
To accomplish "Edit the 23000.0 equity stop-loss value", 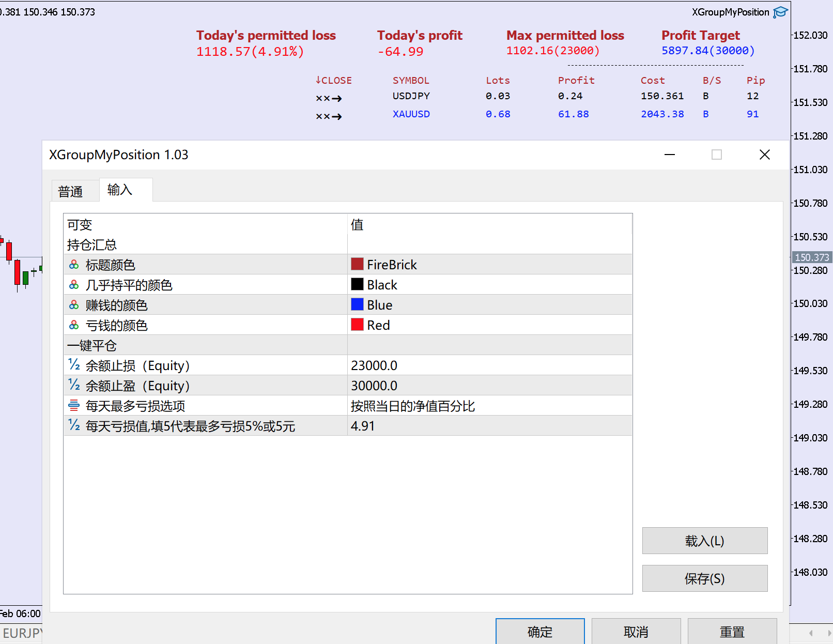I will [x=488, y=365].
